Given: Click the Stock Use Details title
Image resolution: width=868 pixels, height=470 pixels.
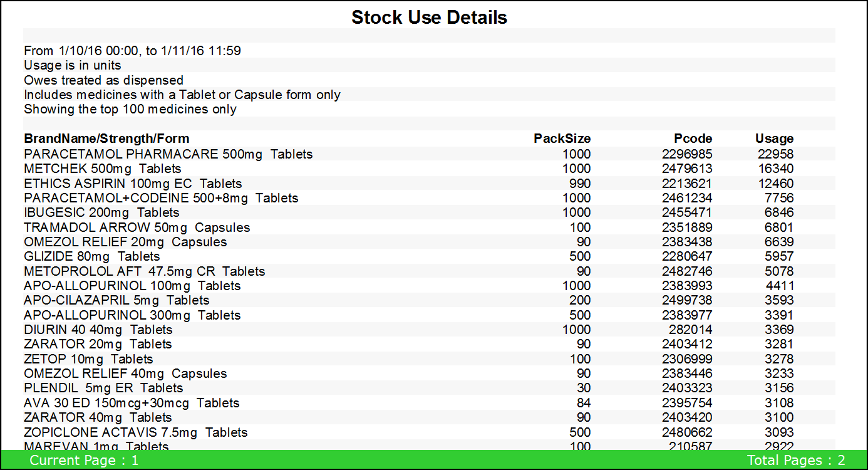Looking at the screenshot, I should click(429, 18).
